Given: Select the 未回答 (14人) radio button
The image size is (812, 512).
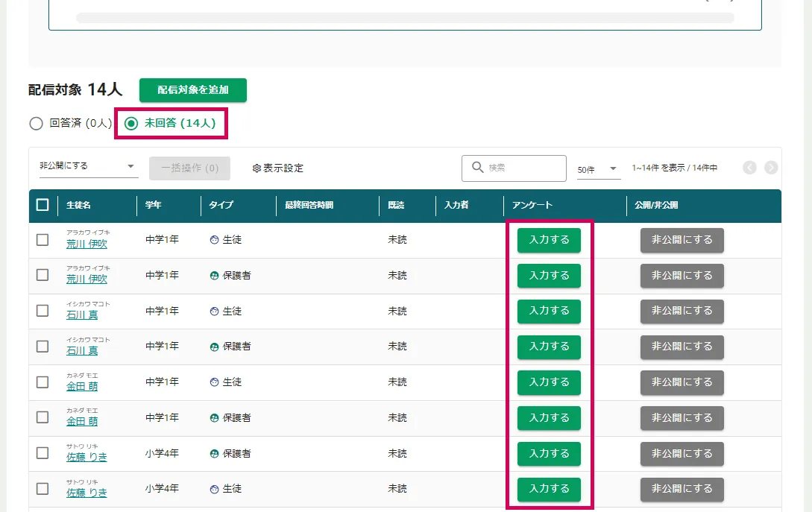Looking at the screenshot, I should click(131, 124).
